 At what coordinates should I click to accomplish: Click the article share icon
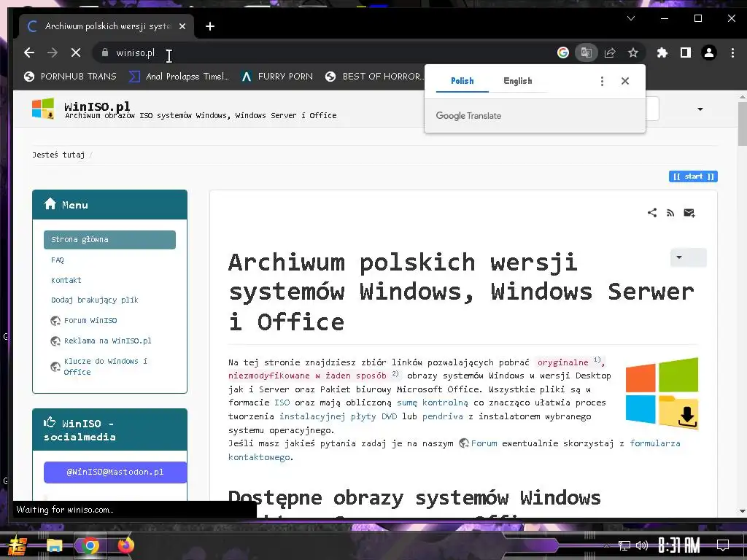[x=652, y=213]
